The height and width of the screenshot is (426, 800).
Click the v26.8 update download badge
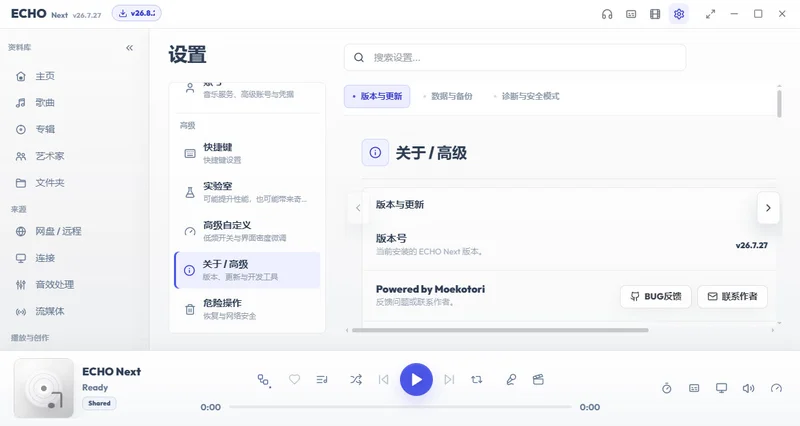137,13
